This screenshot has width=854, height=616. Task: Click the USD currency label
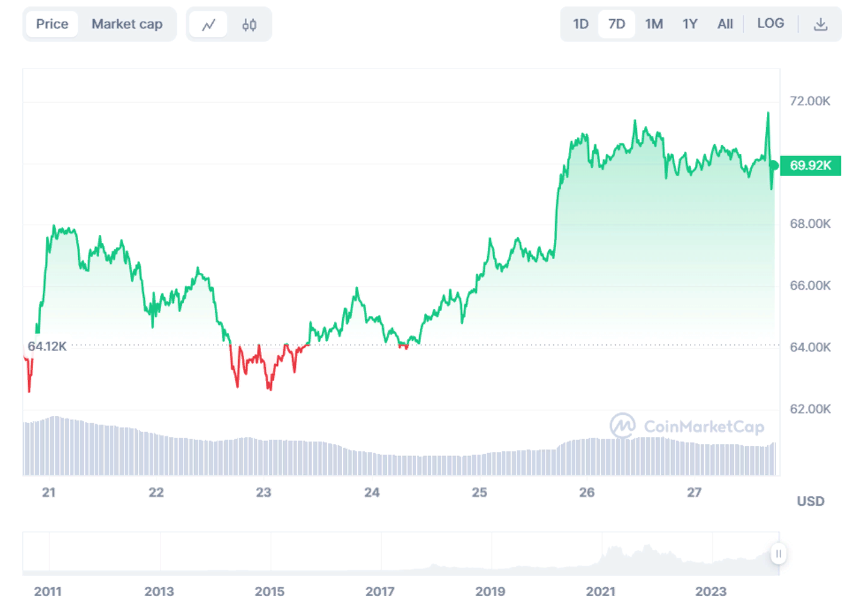pyautogui.click(x=809, y=501)
